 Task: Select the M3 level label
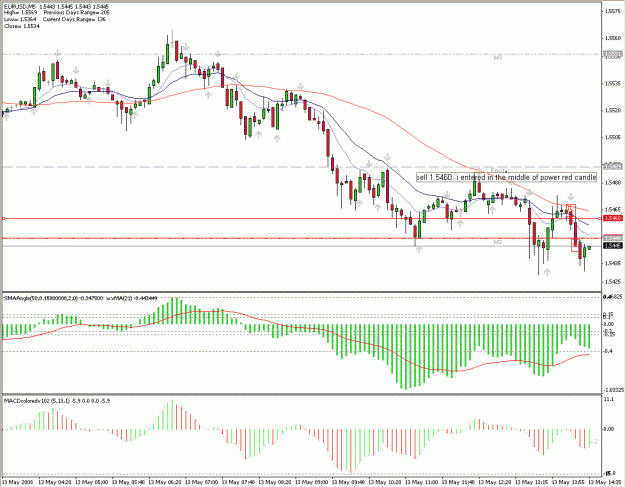tap(497, 58)
